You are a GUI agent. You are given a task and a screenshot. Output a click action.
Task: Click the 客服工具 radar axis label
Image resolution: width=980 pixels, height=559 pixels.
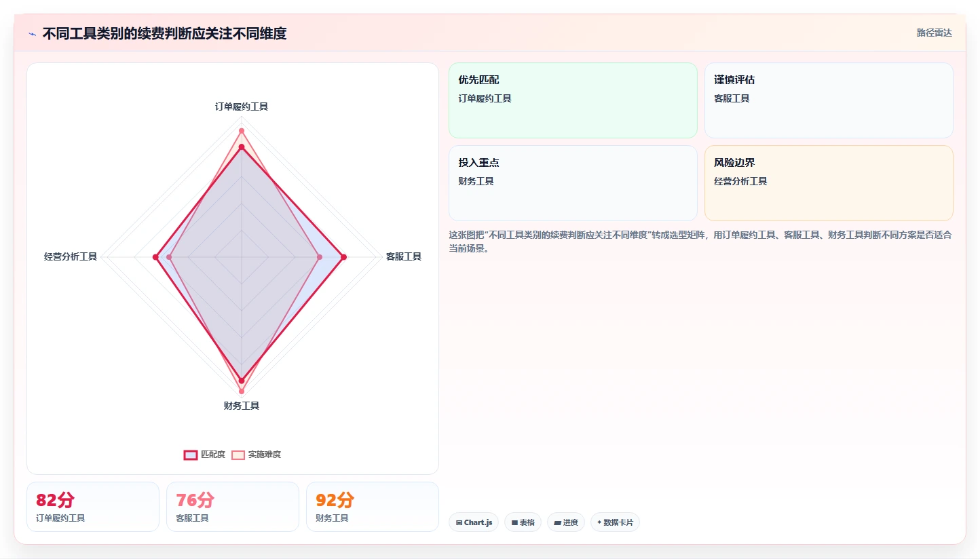tap(404, 256)
